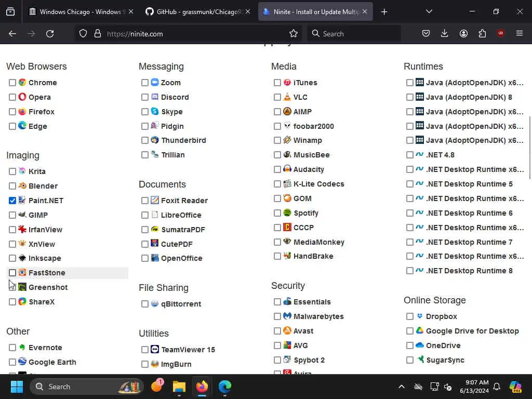Click the Google Drive triangle icon
This screenshot has width=532, height=399.
click(420, 331)
